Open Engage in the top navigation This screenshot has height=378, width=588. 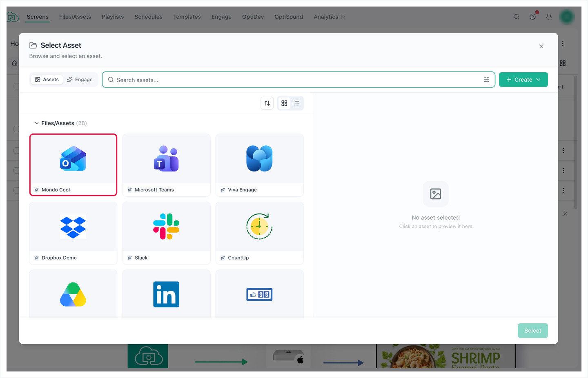(221, 17)
